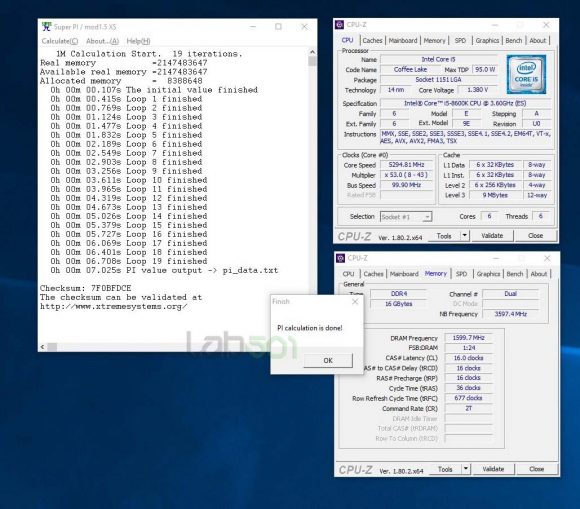
Task: Switch to Mainboard tab in top CPU-Z window
Action: pyautogui.click(x=403, y=40)
